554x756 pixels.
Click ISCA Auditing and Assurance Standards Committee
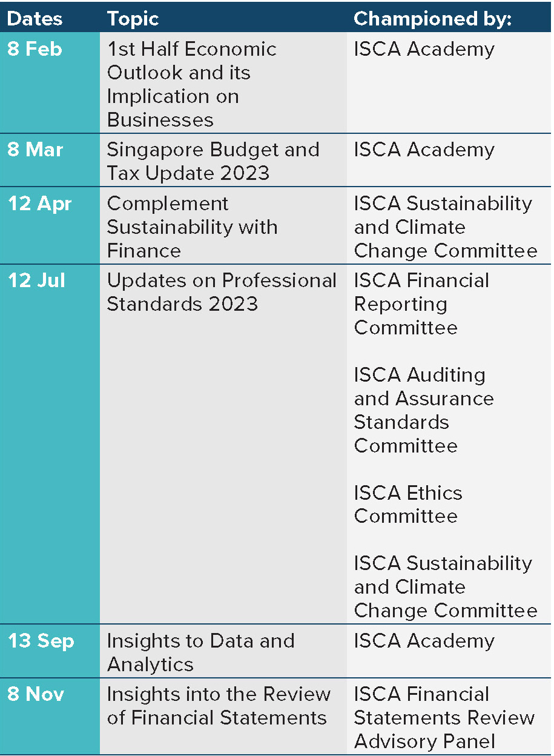tap(423, 411)
